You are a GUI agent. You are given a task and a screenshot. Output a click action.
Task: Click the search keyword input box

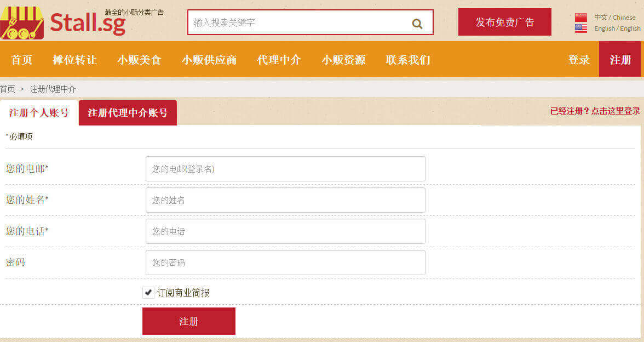pyautogui.click(x=298, y=22)
